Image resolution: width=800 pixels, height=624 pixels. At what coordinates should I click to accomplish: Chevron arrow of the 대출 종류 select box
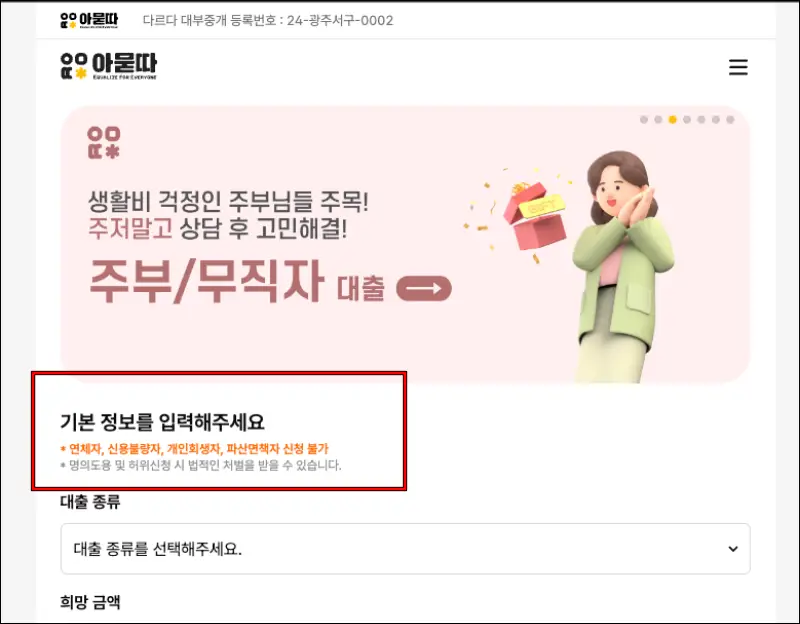(x=733, y=549)
